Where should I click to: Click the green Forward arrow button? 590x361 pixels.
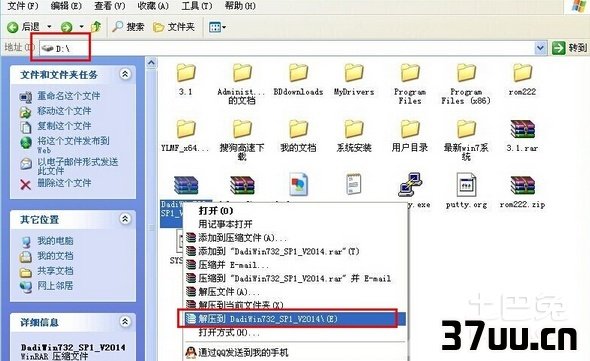pos(67,27)
